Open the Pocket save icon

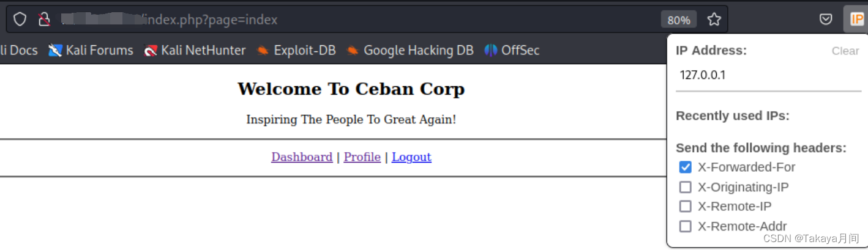pyautogui.click(x=826, y=20)
